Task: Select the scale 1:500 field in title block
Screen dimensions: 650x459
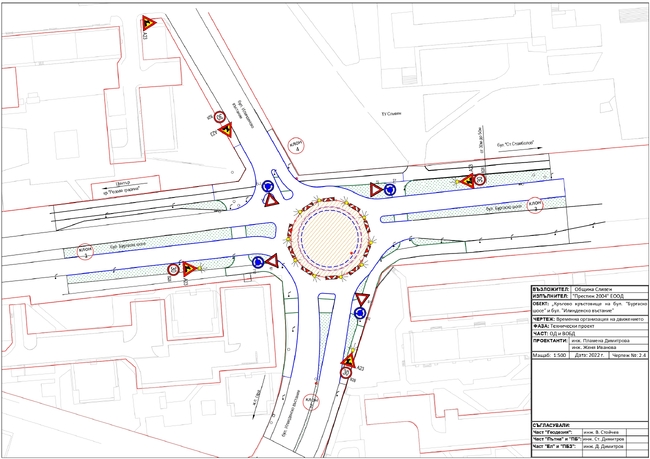Action: [x=551, y=355]
